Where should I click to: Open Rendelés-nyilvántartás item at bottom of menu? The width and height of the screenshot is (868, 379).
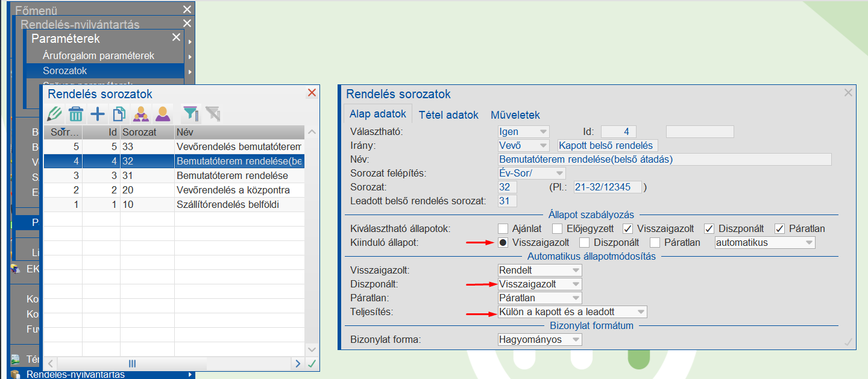101,374
